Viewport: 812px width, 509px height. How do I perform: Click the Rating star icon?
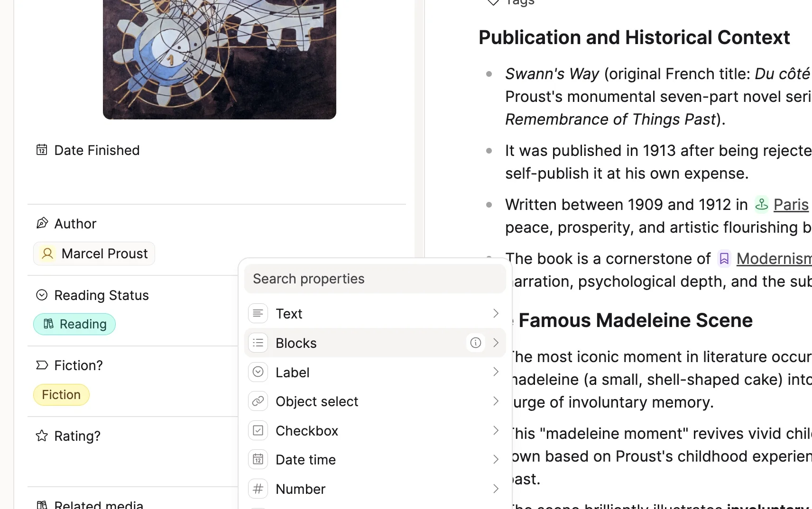[42, 436]
